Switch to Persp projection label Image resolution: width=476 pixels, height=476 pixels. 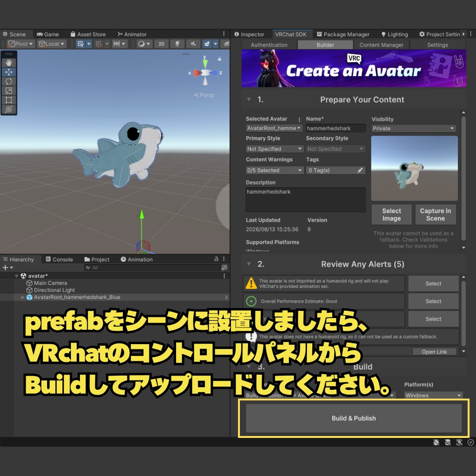(204, 95)
